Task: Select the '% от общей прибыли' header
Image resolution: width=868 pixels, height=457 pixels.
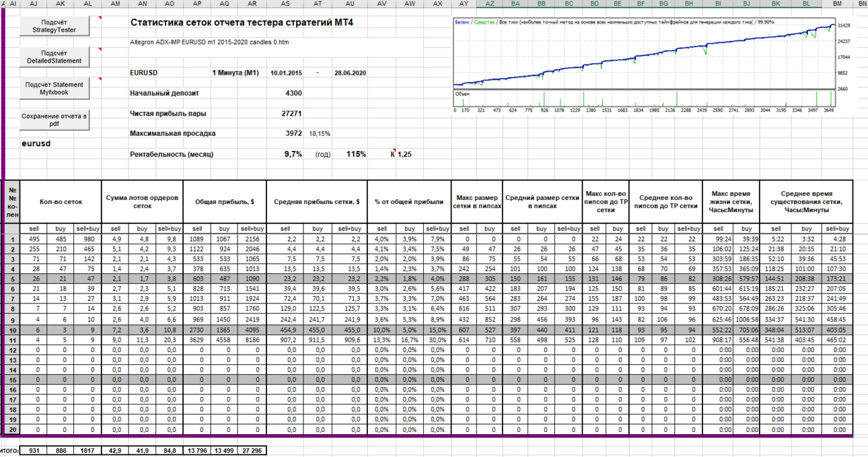Action: click(x=409, y=201)
